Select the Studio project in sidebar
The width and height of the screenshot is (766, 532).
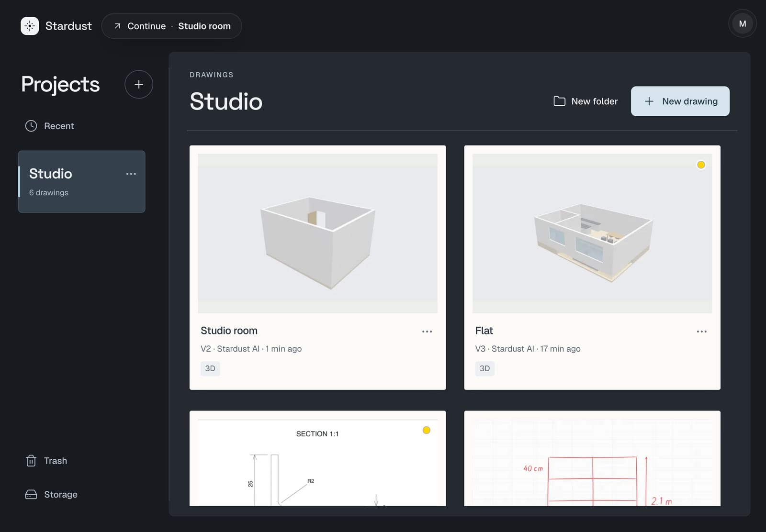click(x=82, y=182)
